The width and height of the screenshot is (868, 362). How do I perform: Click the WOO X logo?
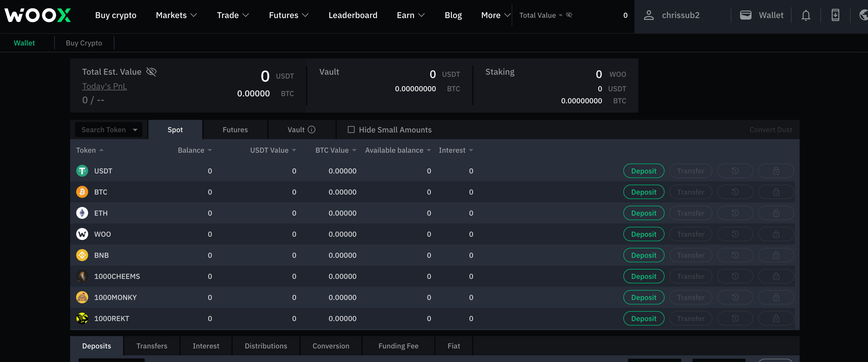[37, 15]
